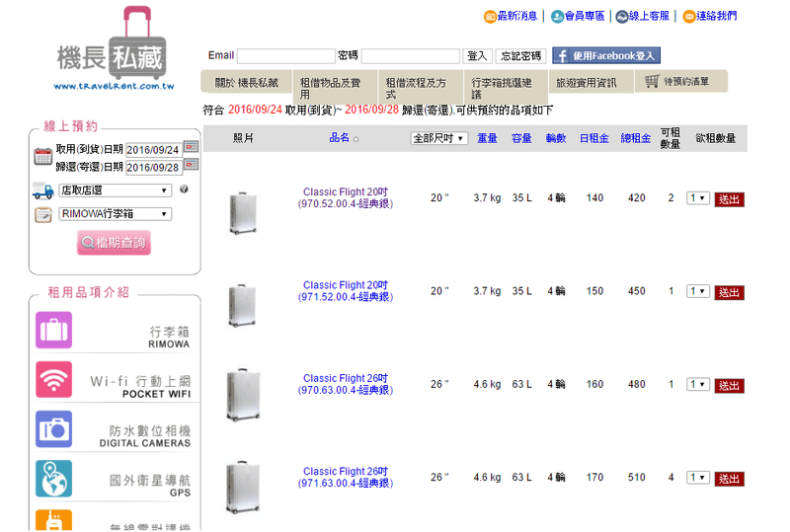Viewport: 790px width, 532px height.
Task: Click the 歸還(寄還)日期 date input field
Action: pyautogui.click(x=154, y=167)
